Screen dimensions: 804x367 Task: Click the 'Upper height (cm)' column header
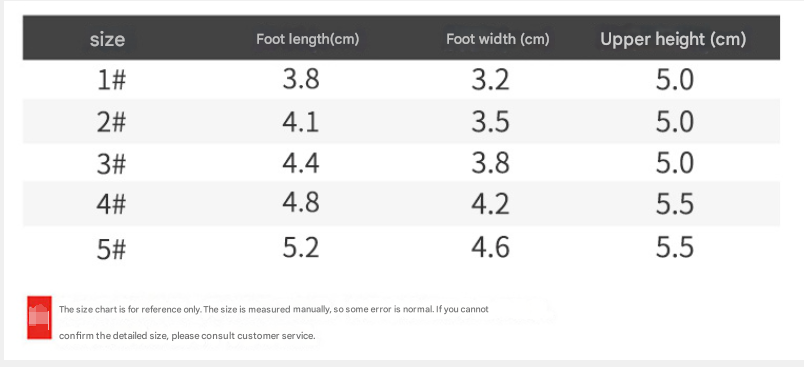[673, 39]
